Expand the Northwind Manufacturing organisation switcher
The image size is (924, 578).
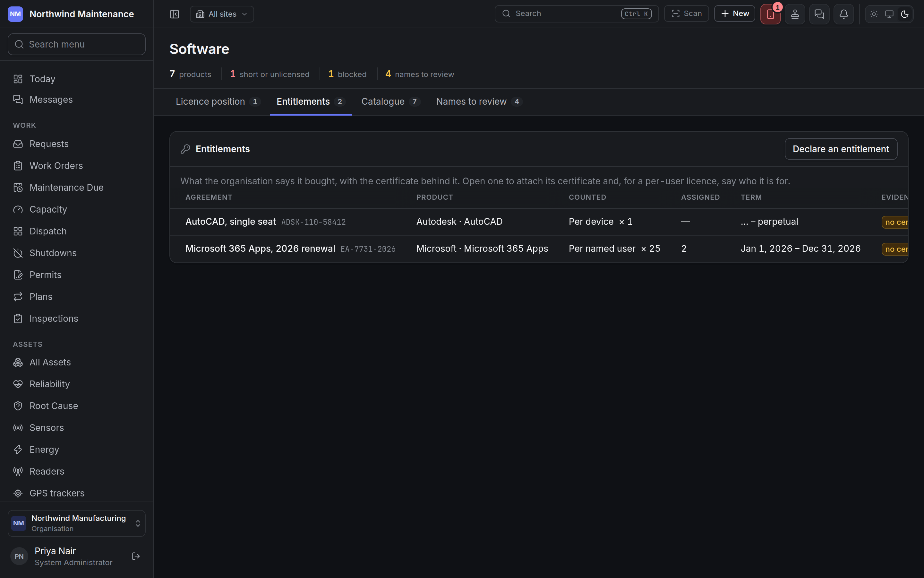(x=77, y=523)
